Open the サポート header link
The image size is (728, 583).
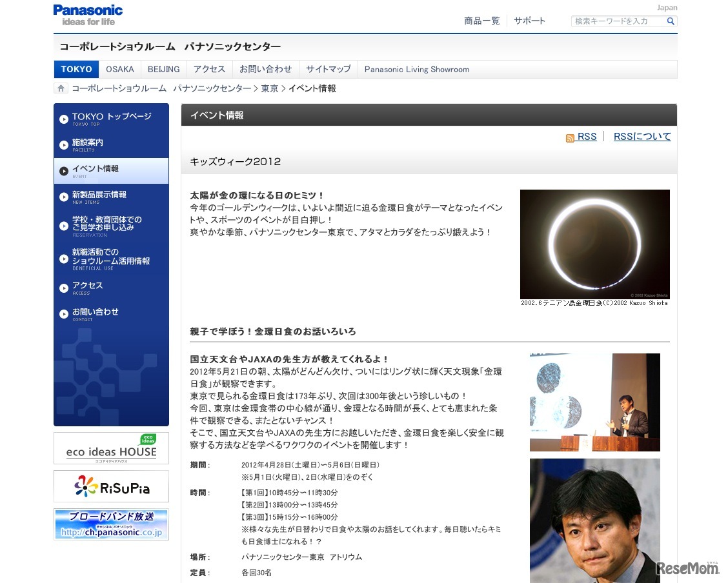(529, 21)
